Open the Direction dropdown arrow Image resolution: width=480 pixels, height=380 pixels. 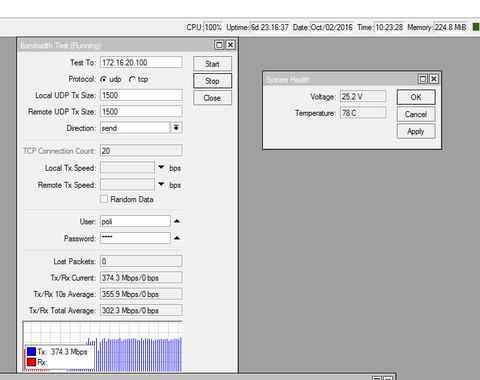point(176,128)
